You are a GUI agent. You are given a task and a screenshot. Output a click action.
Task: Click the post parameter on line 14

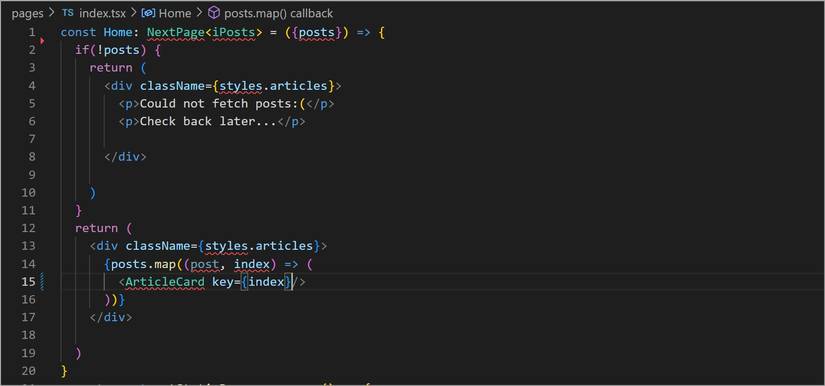[x=204, y=264]
